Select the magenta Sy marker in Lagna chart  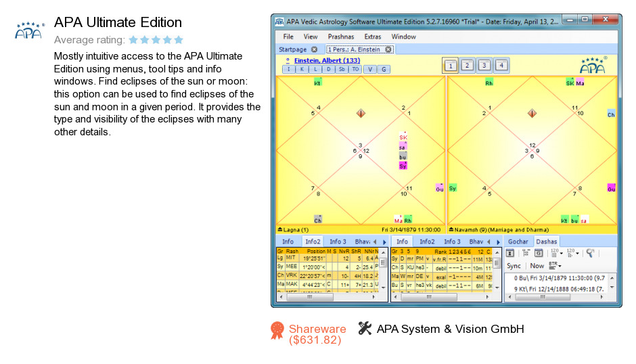pyautogui.click(x=403, y=166)
